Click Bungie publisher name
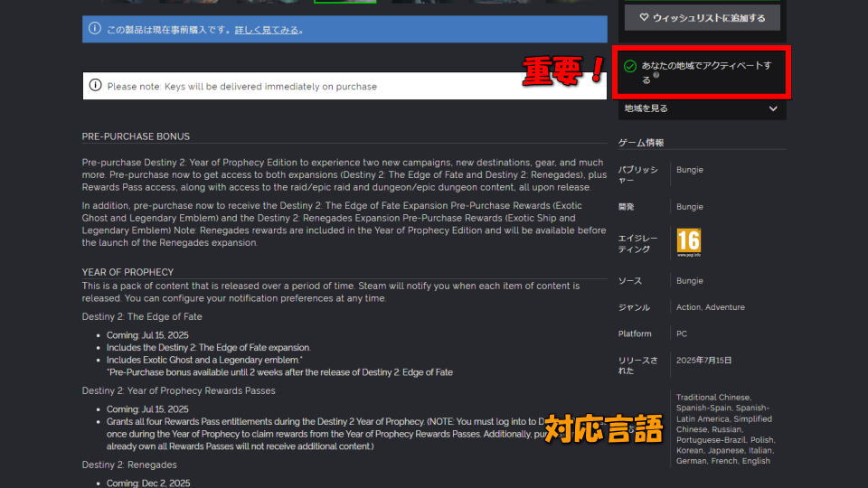This screenshot has height=488, width=868. pyautogui.click(x=690, y=170)
